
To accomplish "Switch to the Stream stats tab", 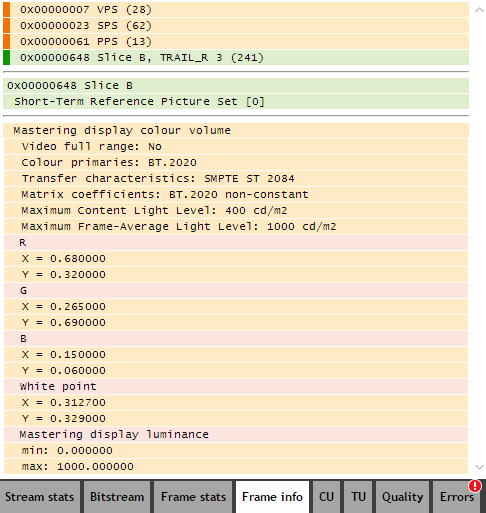I will (x=40, y=497).
